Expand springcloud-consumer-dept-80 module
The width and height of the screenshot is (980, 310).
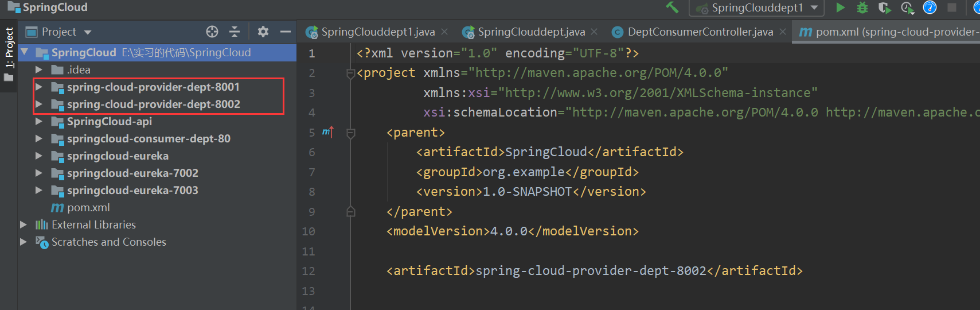coord(39,138)
